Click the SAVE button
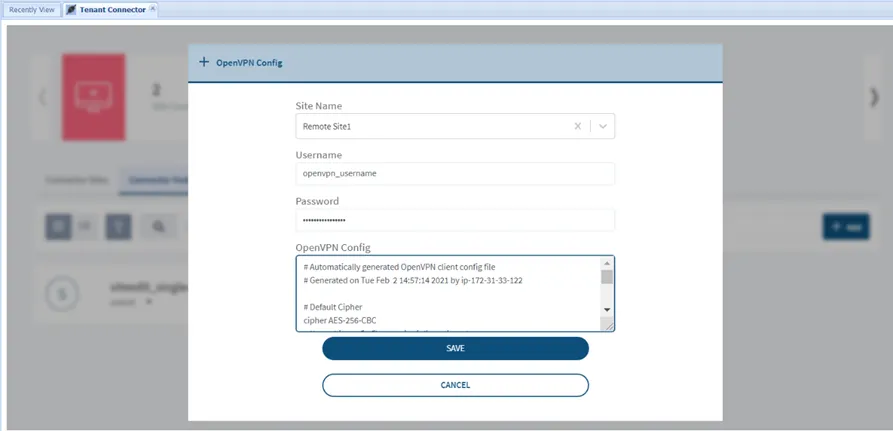This screenshot has height=431, width=893. pos(455,348)
